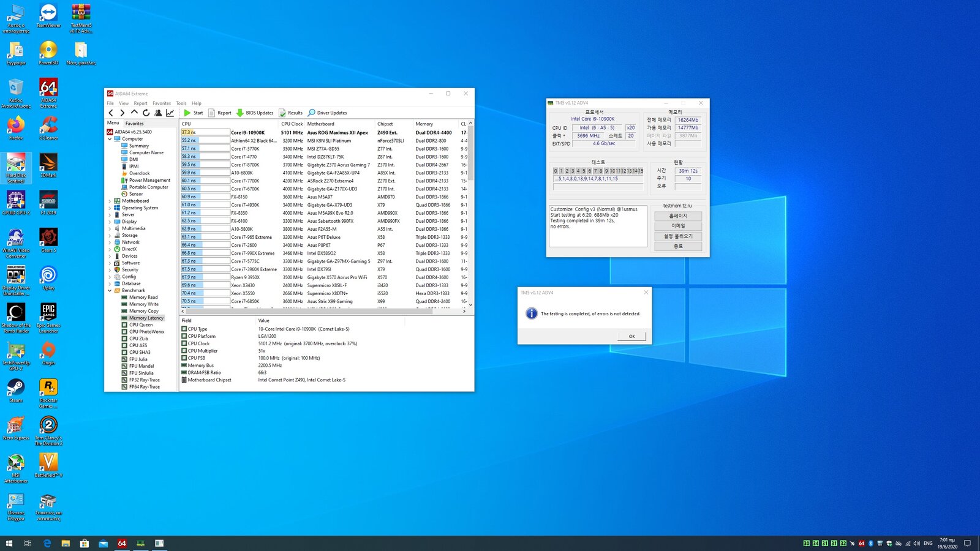The width and height of the screenshot is (980, 551).
Task: Select FPU Julia benchmark
Action: click(138, 359)
